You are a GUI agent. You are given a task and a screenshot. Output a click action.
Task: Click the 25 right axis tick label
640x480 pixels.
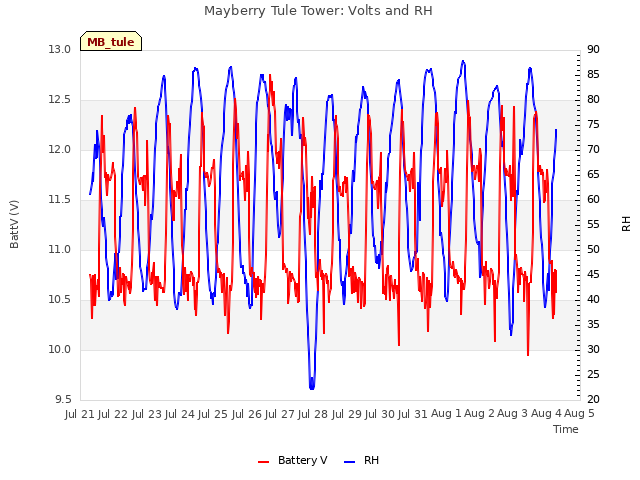(x=593, y=375)
